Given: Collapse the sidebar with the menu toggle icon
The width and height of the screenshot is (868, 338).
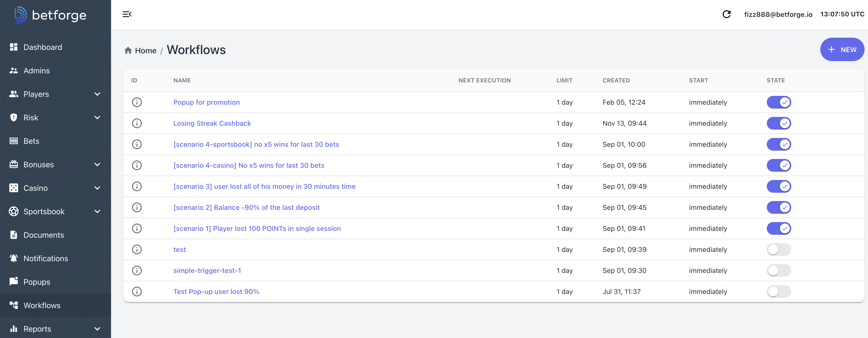Looking at the screenshot, I should click(127, 14).
